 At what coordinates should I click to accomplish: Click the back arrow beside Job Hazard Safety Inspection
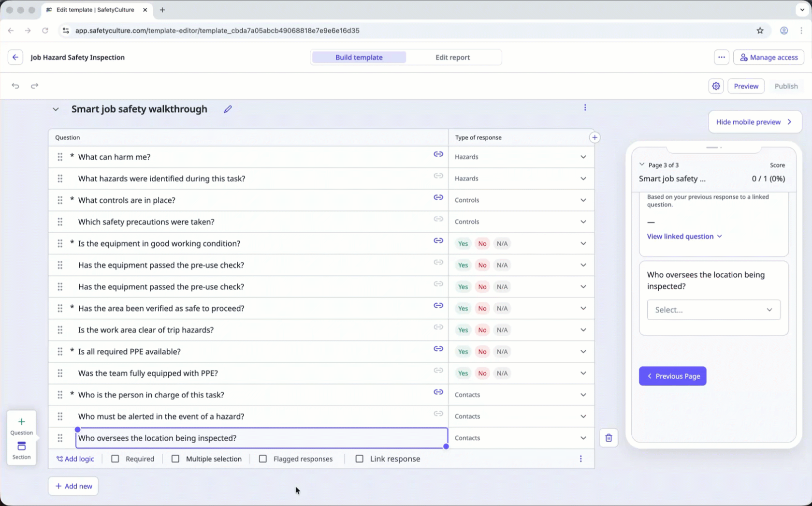[x=15, y=57]
